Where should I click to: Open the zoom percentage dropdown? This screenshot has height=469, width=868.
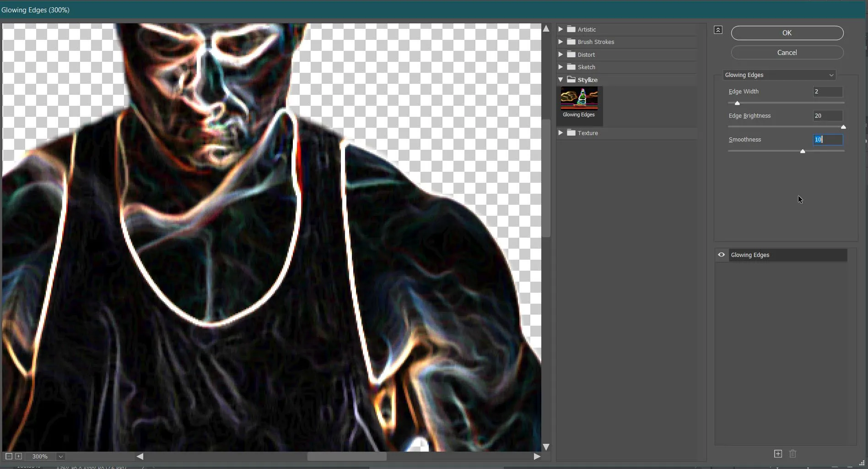[60, 457]
